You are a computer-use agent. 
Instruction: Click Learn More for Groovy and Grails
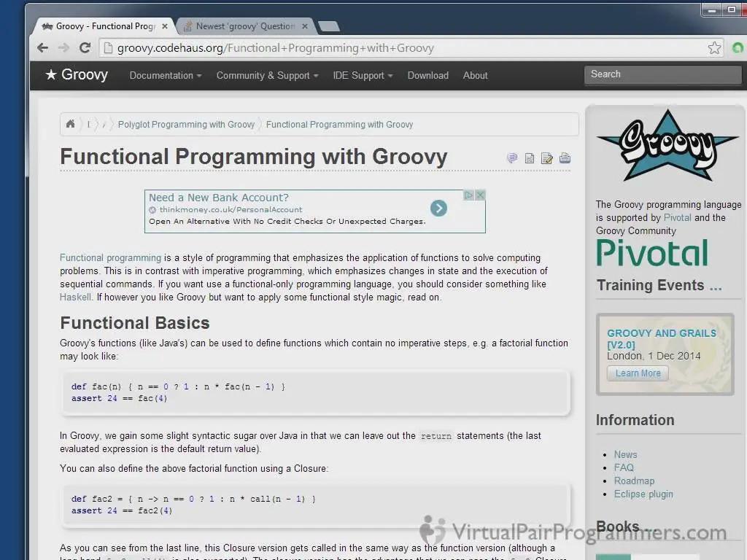pyautogui.click(x=638, y=373)
